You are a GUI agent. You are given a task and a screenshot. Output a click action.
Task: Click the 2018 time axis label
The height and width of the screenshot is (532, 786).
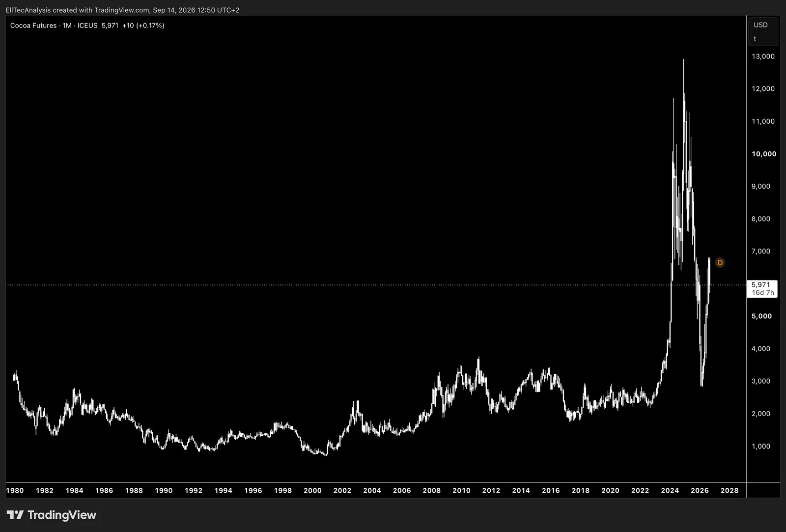click(581, 490)
